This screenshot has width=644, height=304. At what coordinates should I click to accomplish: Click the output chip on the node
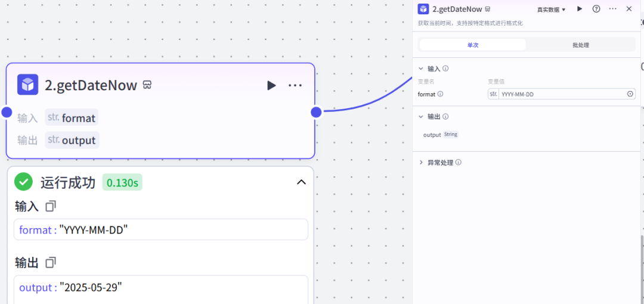tap(72, 140)
